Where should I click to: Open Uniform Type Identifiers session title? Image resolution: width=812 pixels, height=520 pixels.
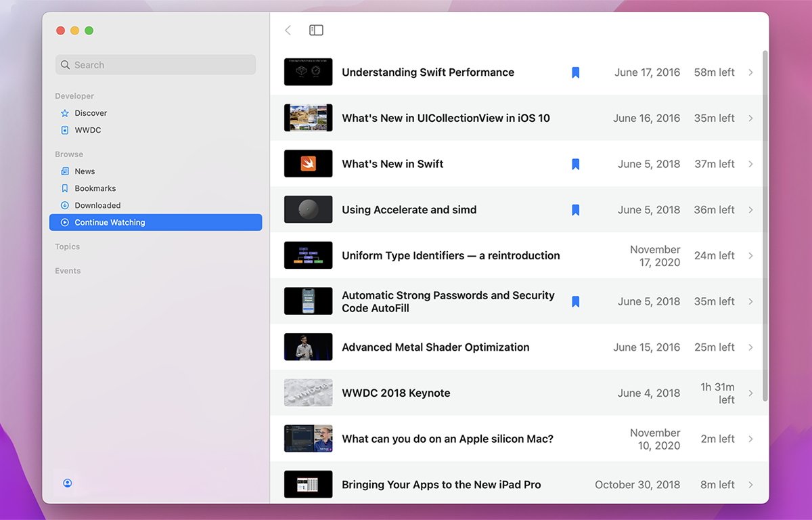click(451, 256)
